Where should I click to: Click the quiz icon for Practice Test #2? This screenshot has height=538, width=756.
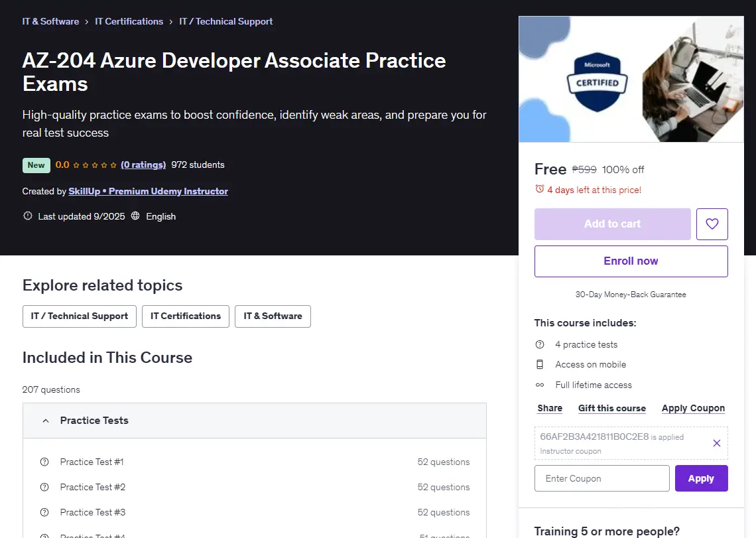pyautogui.click(x=44, y=487)
